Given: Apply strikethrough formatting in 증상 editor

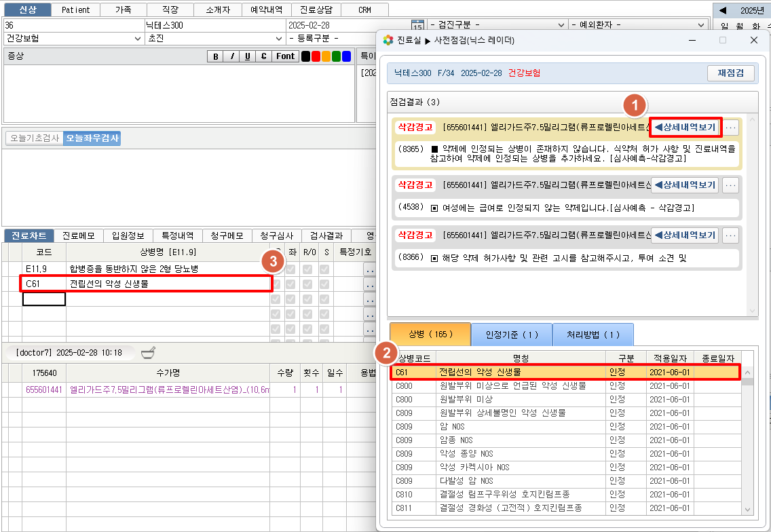Looking at the screenshot, I should coord(263,56).
